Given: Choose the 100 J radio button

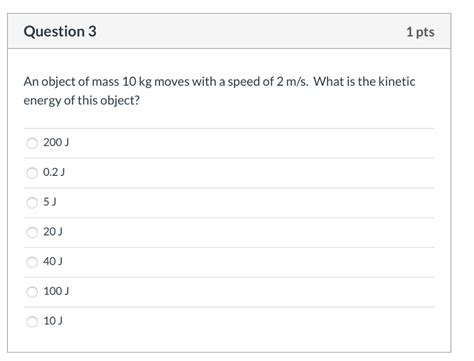Looking at the screenshot, I should [32, 292].
